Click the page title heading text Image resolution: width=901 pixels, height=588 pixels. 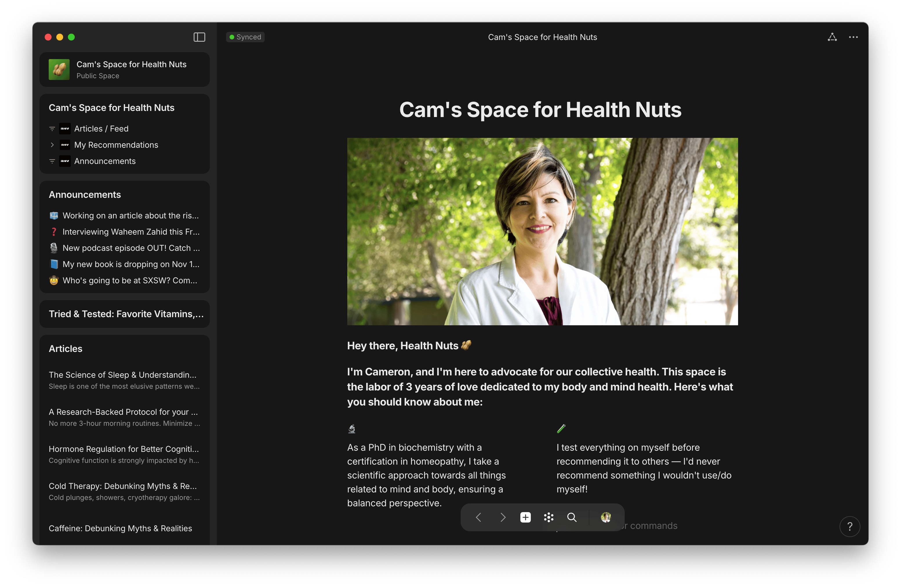(x=540, y=110)
